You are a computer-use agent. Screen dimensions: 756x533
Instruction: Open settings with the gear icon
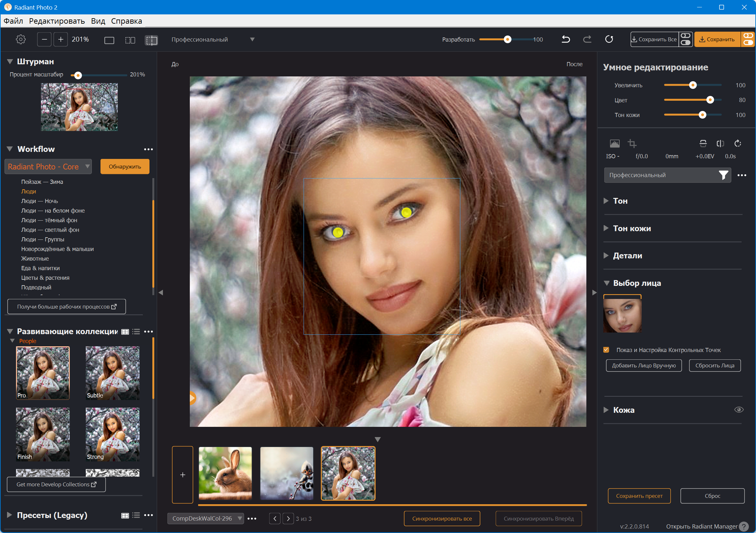[21, 39]
